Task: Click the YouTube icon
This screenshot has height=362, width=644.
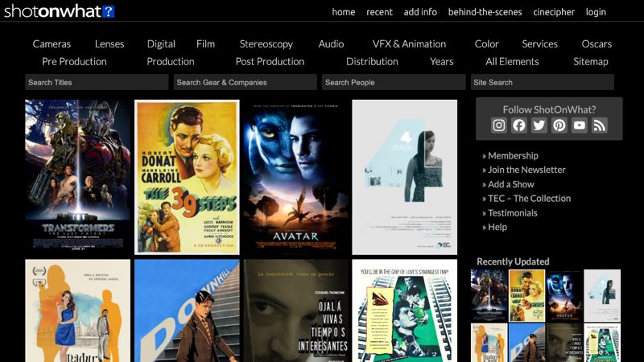Action: point(579,125)
